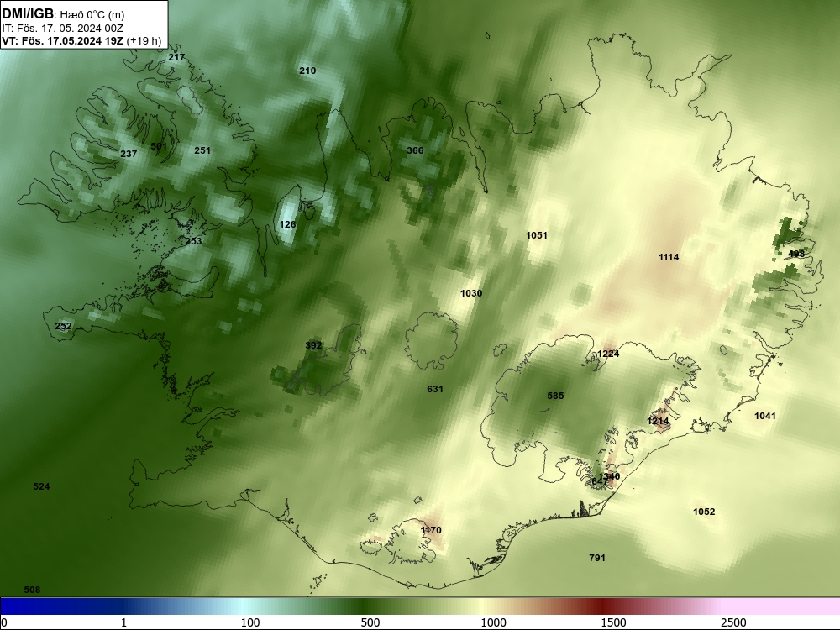
Task: Click the 100 mark on the color scale
Action: (250, 622)
